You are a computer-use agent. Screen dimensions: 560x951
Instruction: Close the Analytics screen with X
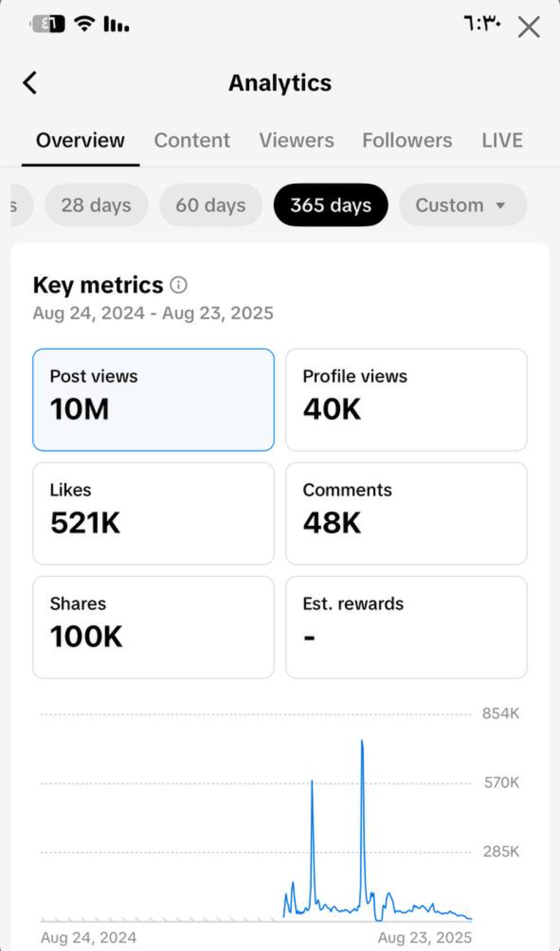coord(528,27)
